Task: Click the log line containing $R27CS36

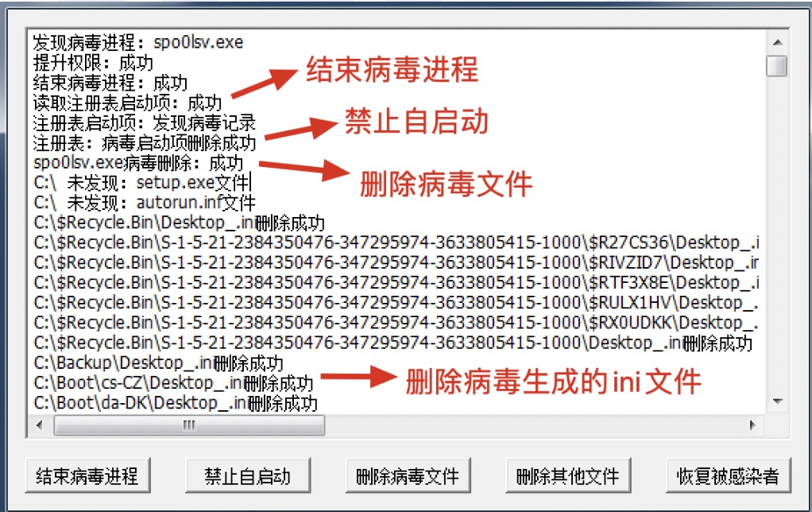Action: (x=396, y=242)
